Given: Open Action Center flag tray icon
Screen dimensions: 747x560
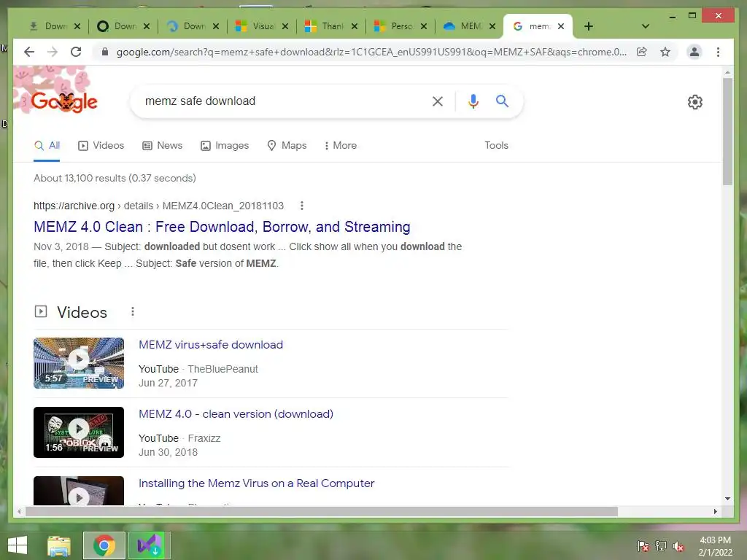Looking at the screenshot, I should (x=643, y=546).
